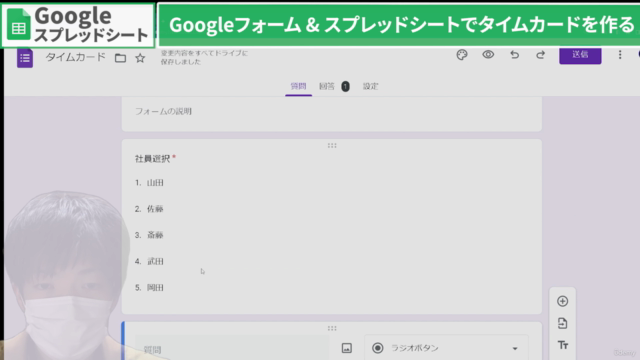Add title and description Tt icon
Image resolution: width=640 pixels, height=360 pixels.
coord(563,345)
